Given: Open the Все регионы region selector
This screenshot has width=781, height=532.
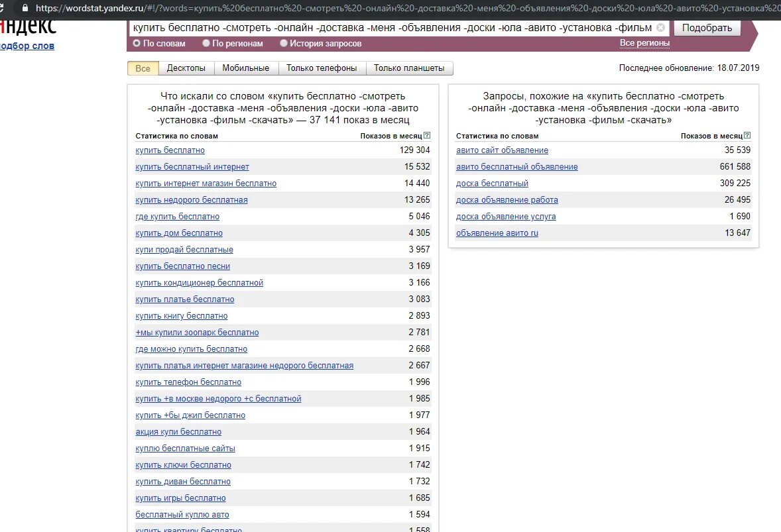Looking at the screenshot, I should 644,43.
